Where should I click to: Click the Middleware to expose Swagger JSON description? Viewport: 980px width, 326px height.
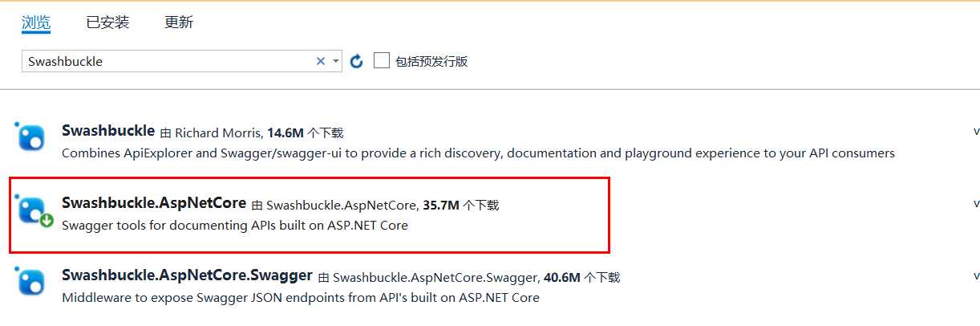coord(301,298)
